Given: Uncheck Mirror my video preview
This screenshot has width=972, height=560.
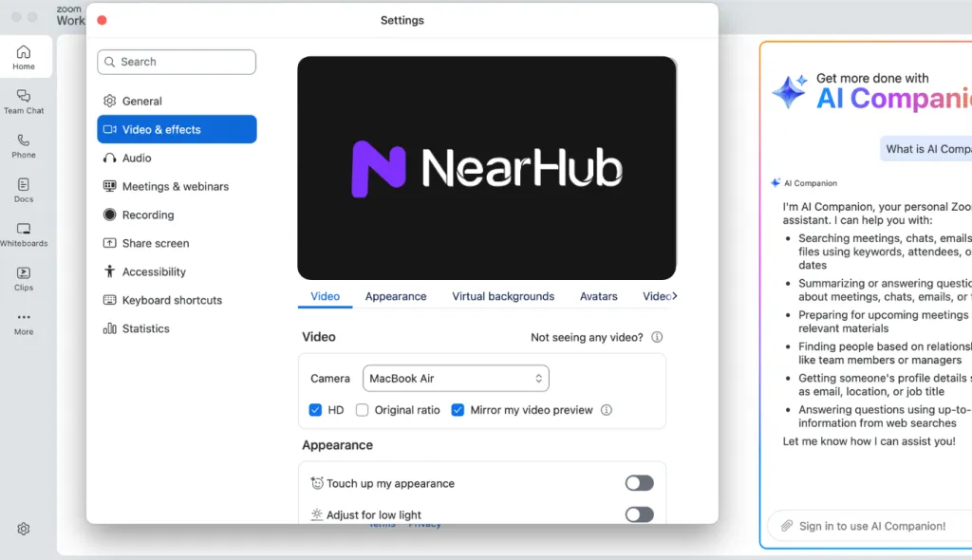Looking at the screenshot, I should point(458,410).
